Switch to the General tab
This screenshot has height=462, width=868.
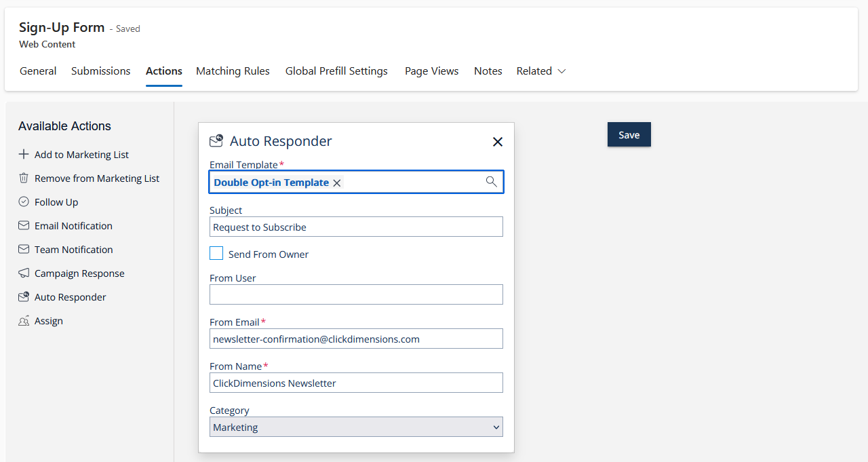pos(38,71)
